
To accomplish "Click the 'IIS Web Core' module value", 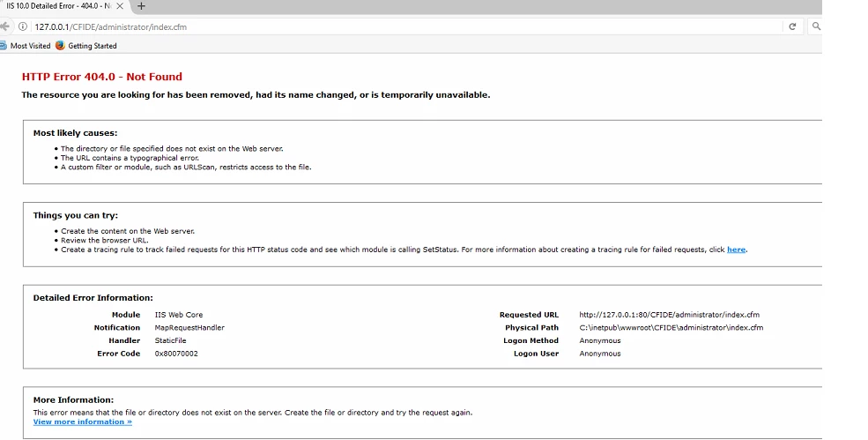I will 179,315.
